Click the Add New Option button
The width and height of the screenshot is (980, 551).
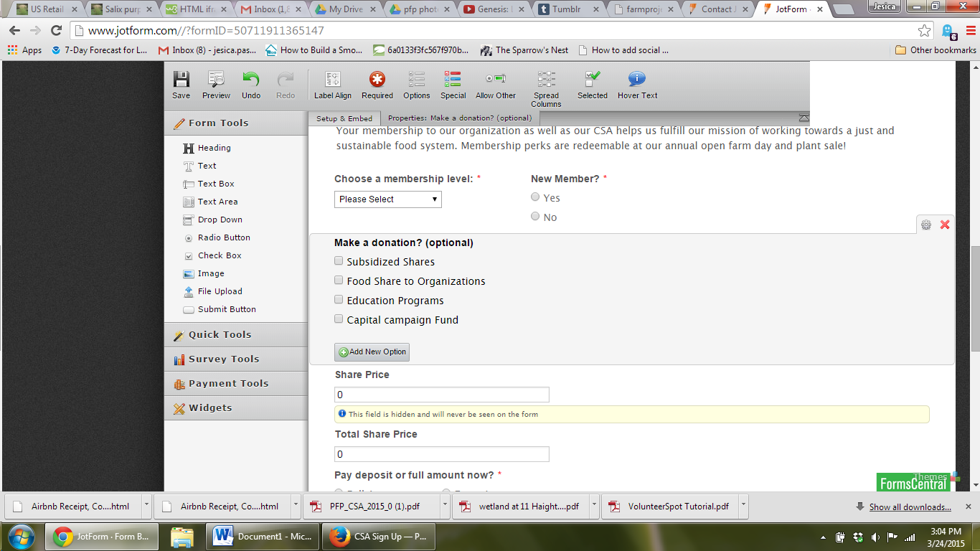(372, 352)
